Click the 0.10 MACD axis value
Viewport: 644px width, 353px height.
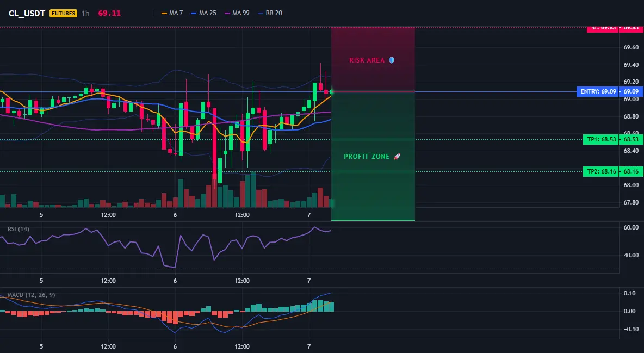click(630, 293)
